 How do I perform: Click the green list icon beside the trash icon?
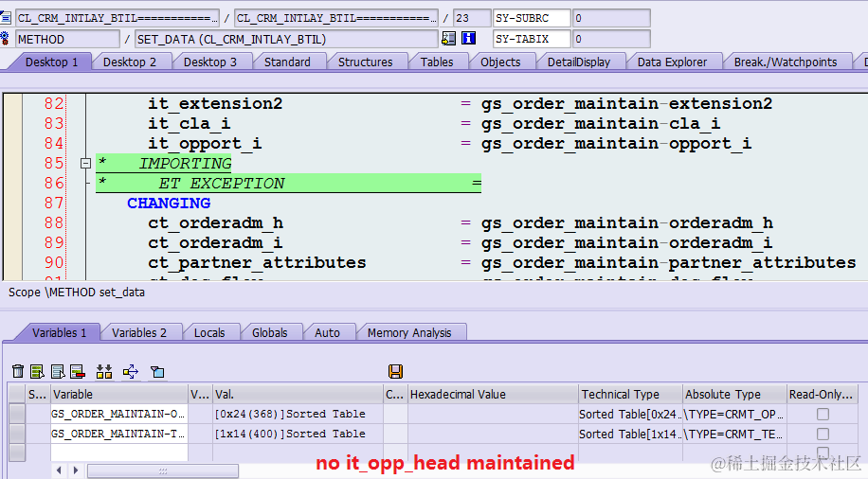tap(37, 371)
